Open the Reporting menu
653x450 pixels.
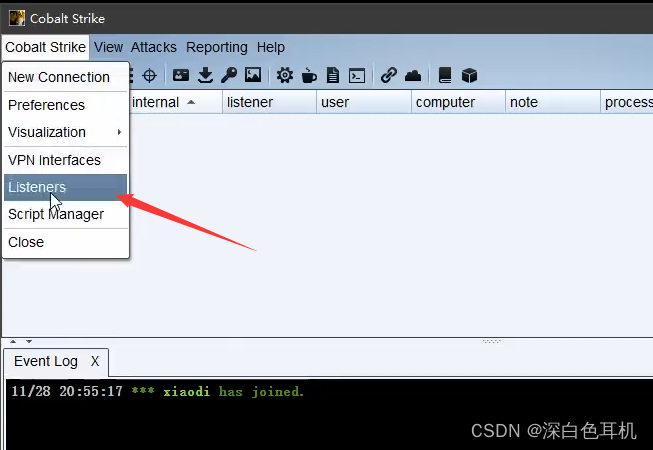tap(217, 48)
